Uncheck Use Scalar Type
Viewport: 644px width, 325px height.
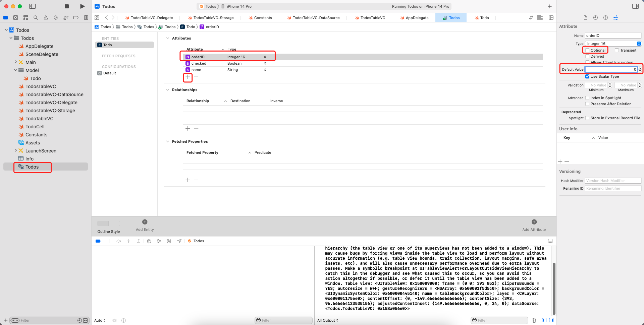pos(587,76)
